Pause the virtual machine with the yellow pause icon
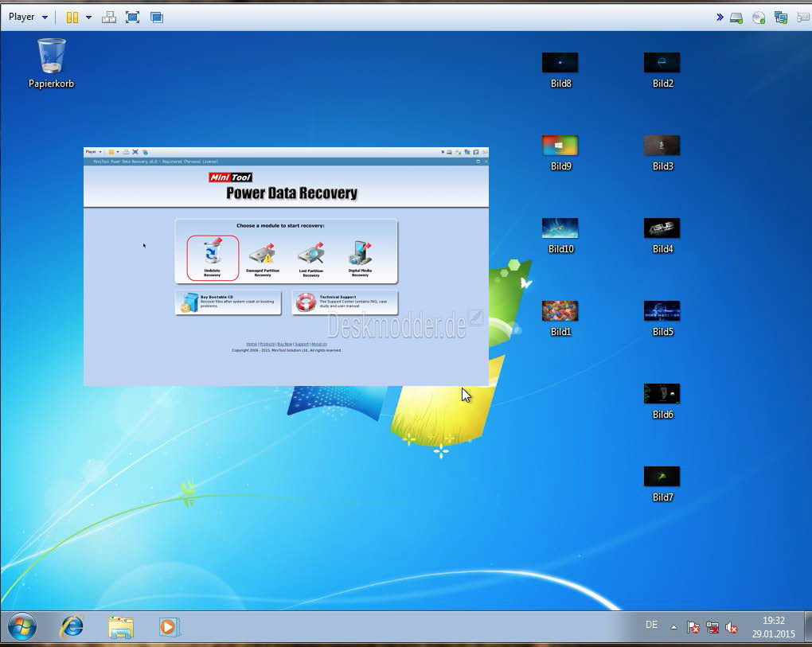812x647 pixels. pos(72,18)
